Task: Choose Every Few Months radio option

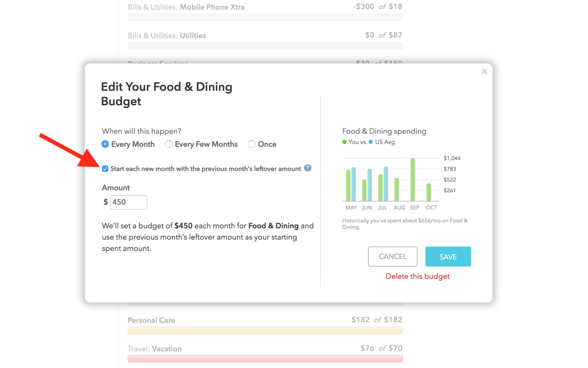Action: (169, 144)
